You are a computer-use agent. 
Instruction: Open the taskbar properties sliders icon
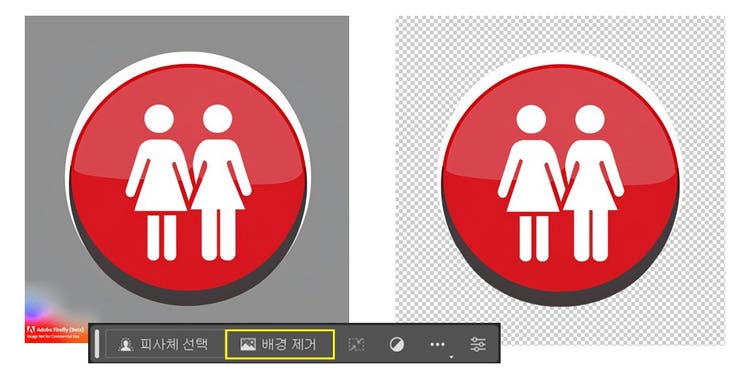[478, 344]
